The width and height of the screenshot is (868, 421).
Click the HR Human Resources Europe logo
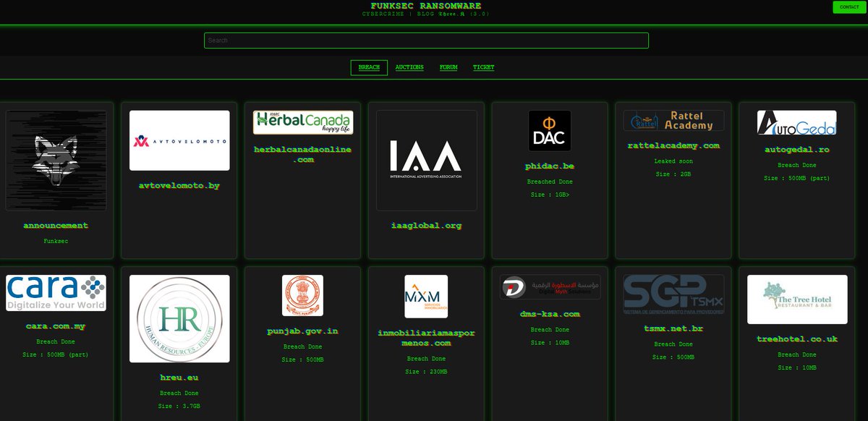[179, 318]
